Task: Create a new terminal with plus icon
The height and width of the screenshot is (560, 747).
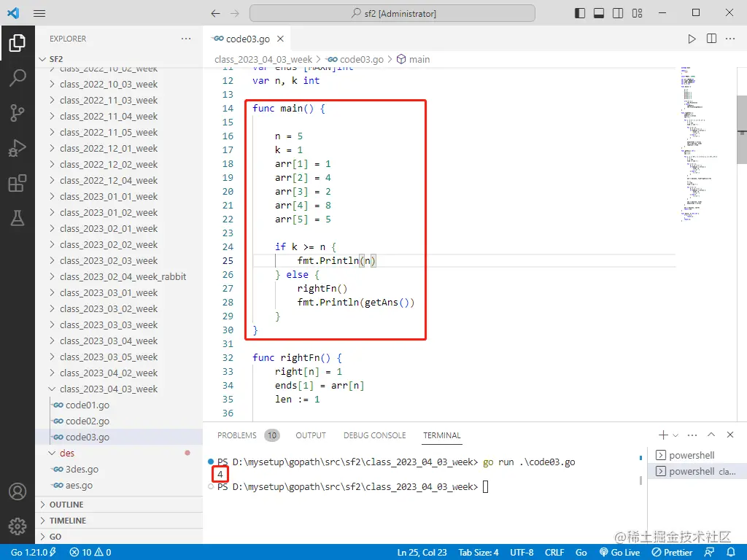Action: click(662, 435)
